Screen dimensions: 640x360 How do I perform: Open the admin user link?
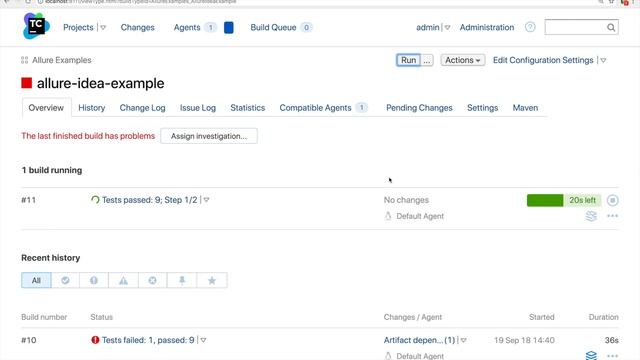[427, 27]
